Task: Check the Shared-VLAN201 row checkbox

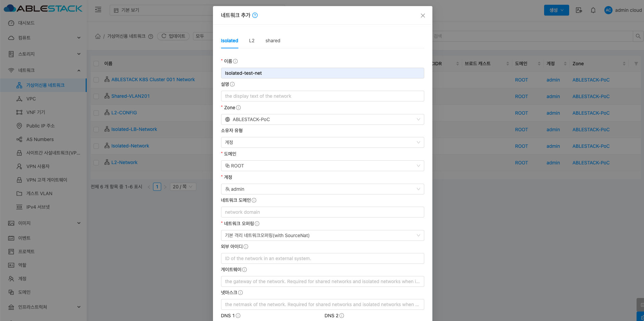Action: pos(96,96)
